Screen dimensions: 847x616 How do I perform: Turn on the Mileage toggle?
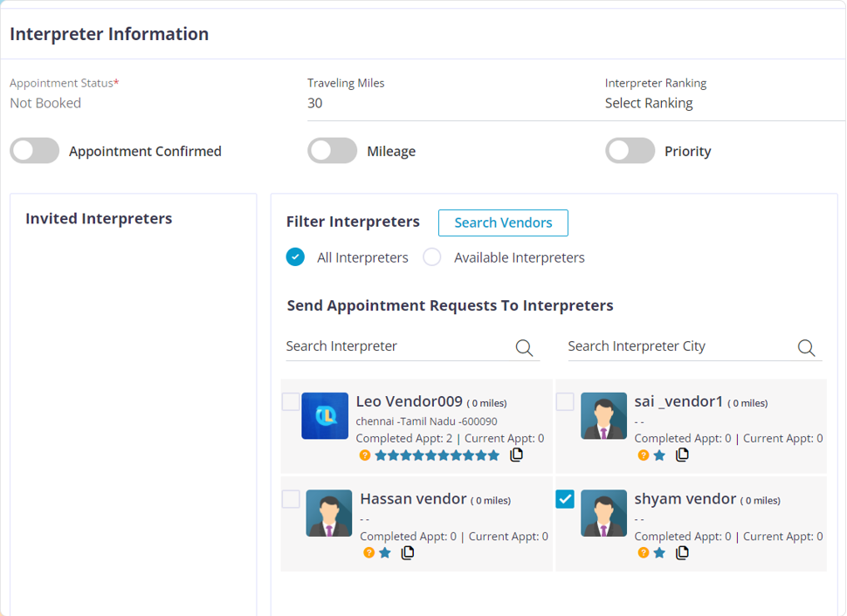pyautogui.click(x=332, y=151)
